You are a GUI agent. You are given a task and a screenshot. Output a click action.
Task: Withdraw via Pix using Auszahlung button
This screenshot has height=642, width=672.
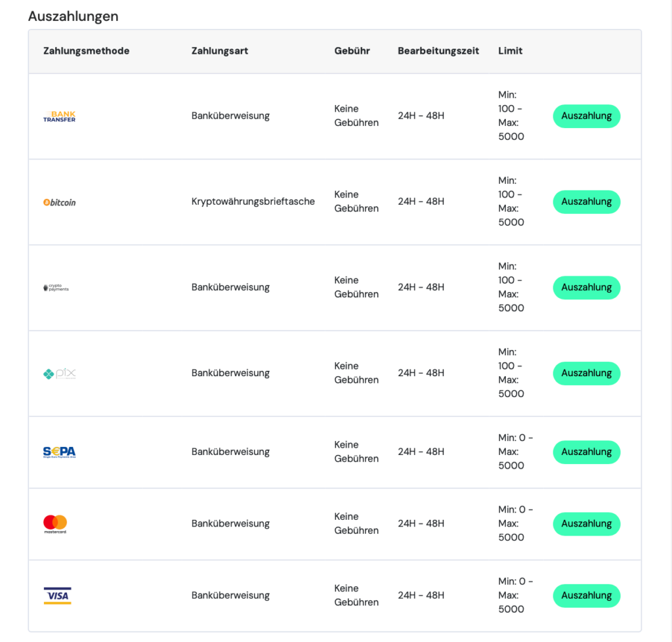coord(586,374)
